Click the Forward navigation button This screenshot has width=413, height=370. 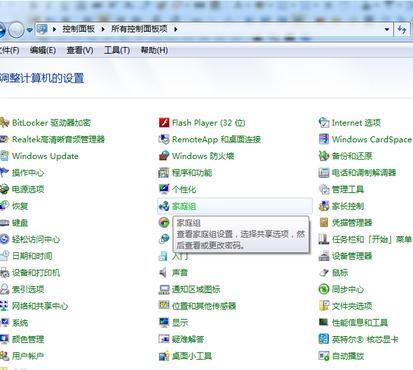pyautogui.click(x=16, y=30)
